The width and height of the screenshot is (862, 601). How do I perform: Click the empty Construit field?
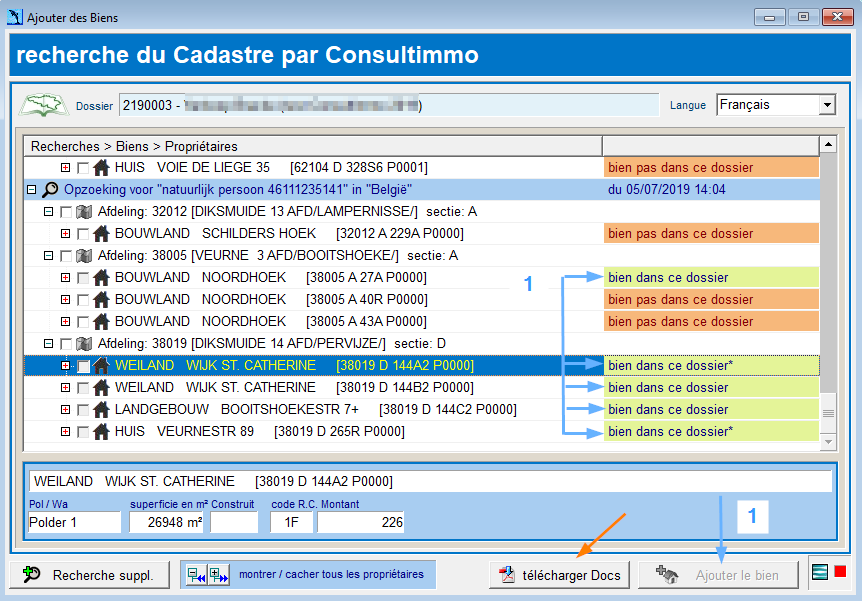(x=234, y=522)
